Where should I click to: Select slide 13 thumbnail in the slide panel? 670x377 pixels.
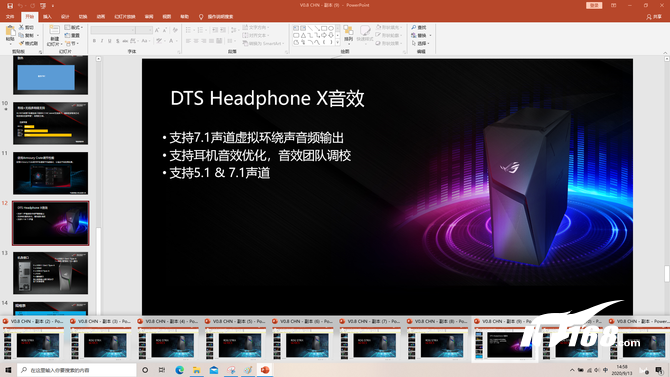pos(50,273)
